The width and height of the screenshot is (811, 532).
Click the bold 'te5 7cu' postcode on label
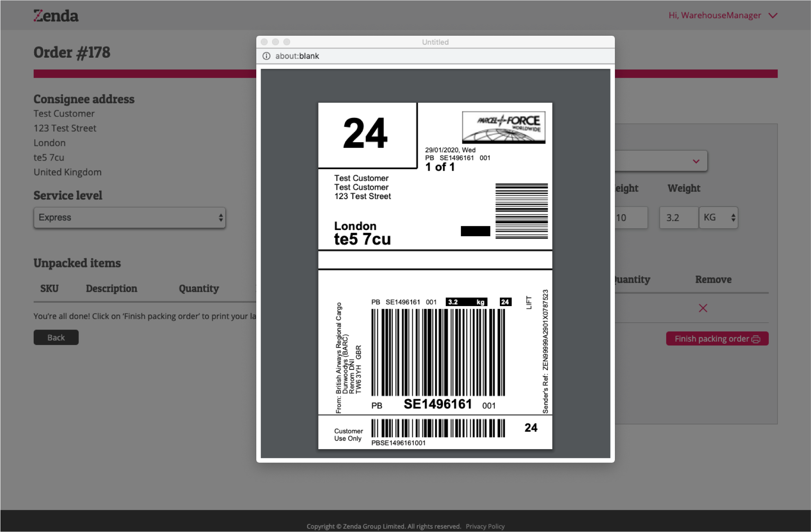pos(362,239)
